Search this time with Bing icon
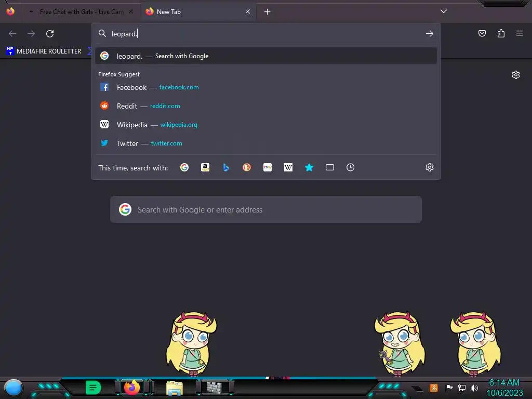Image resolution: width=532 pixels, height=399 pixels. coord(226,167)
